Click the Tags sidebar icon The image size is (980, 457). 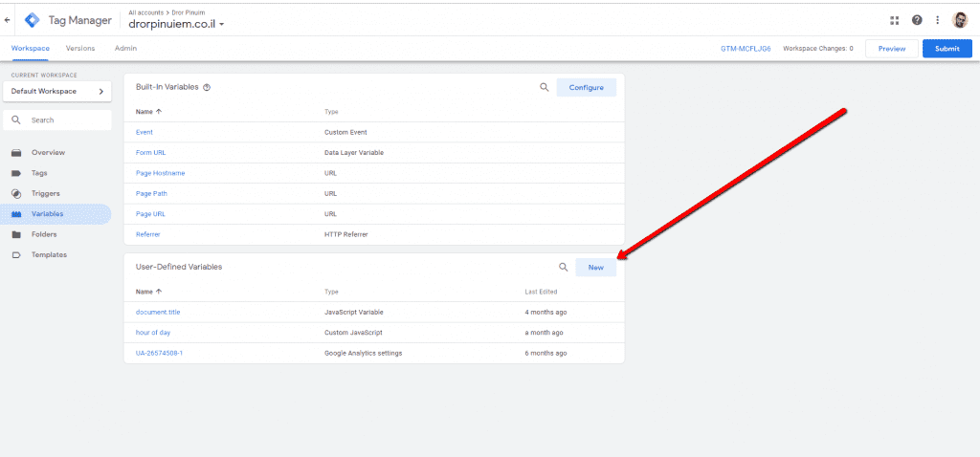pos(17,173)
